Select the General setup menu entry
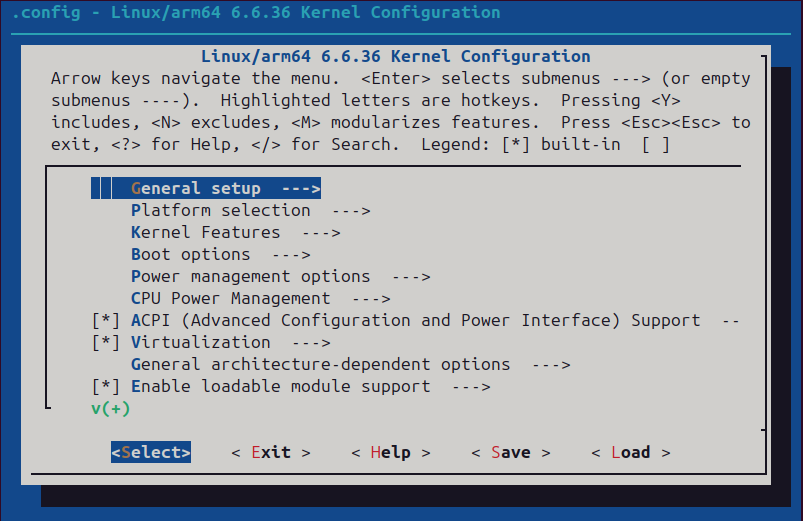This screenshot has width=803, height=521. click(196, 188)
